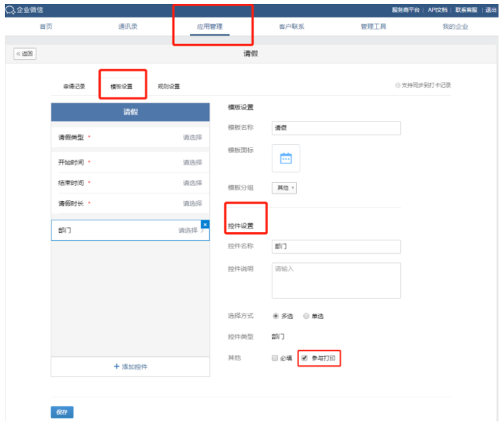Switch to the 应用管理 tab
The height and width of the screenshot is (429, 504).
click(x=210, y=26)
